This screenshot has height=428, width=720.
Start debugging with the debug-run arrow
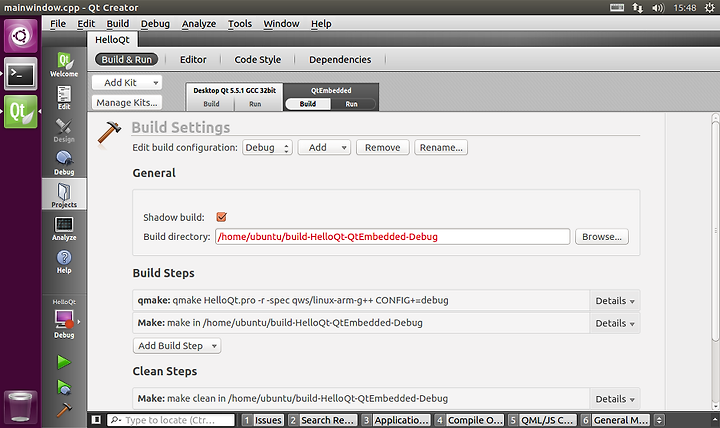64,387
